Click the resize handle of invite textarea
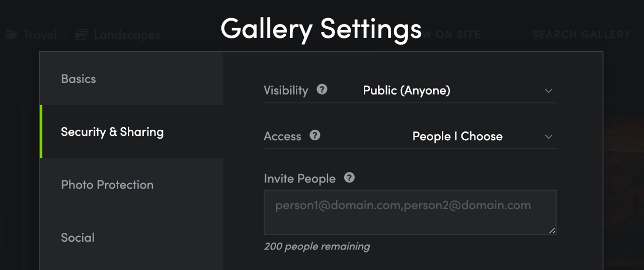This screenshot has height=270, width=644. 552,230
